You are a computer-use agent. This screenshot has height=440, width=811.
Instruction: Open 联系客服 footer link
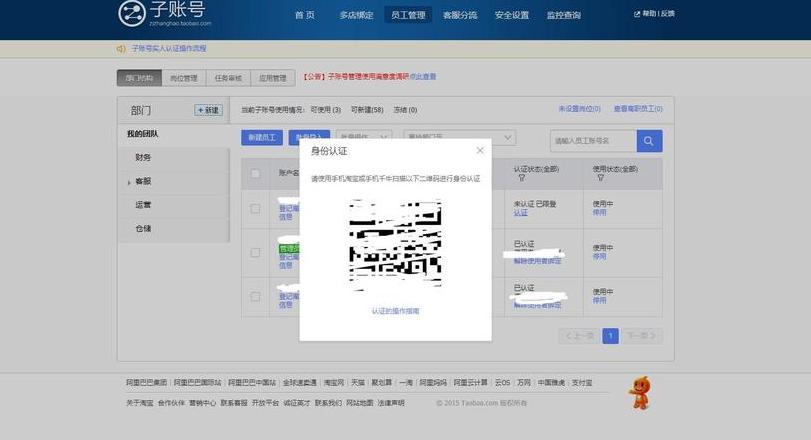pos(234,403)
